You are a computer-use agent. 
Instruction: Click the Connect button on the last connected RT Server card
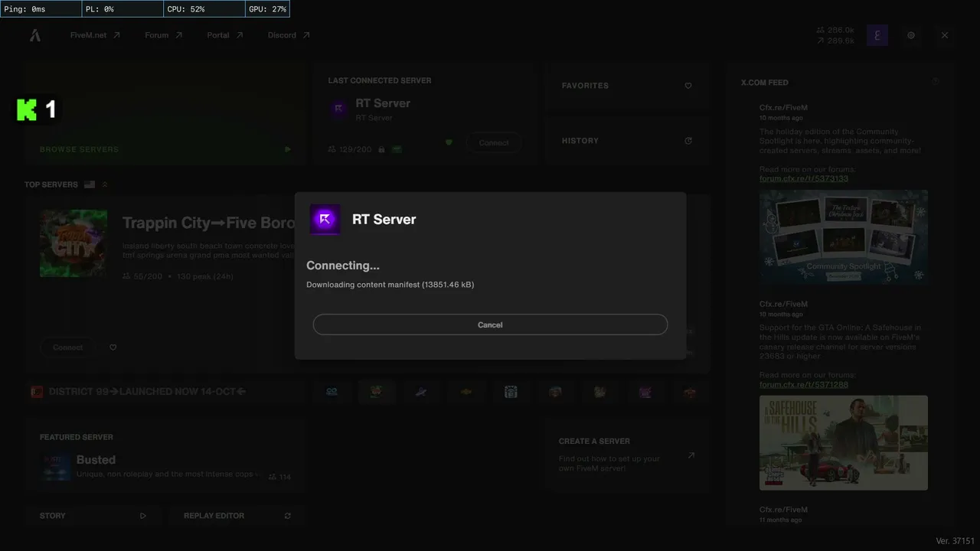[494, 143]
